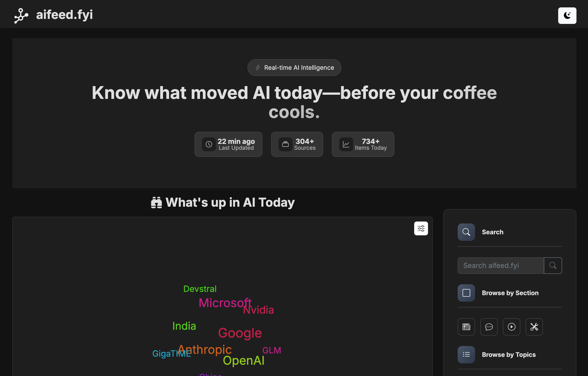The image size is (588, 376).
Task: Open the 734+ Items Today stat card
Action: (x=363, y=144)
